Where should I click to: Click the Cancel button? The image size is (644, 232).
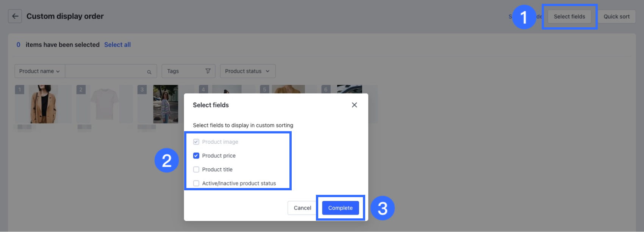[302, 208]
